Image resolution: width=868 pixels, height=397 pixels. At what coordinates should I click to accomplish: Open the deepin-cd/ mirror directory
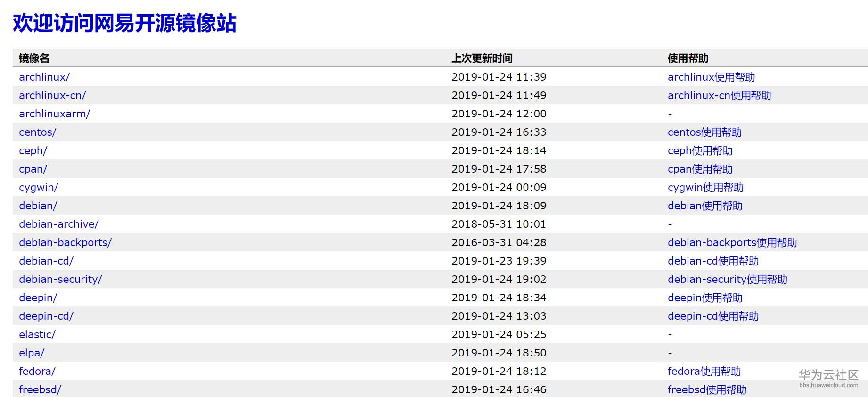[x=46, y=316]
